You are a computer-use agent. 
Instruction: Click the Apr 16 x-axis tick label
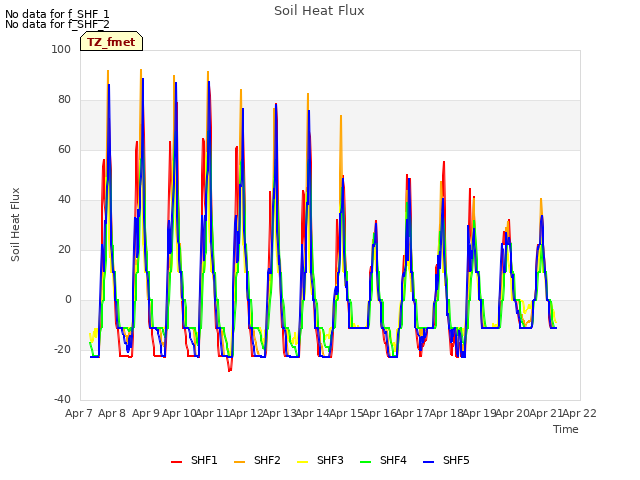pyautogui.click(x=380, y=413)
